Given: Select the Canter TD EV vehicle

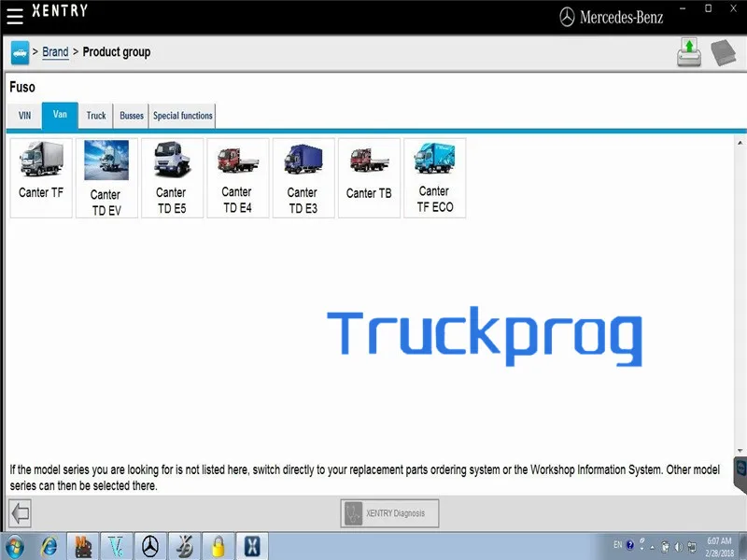Looking at the screenshot, I should (106, 178).
